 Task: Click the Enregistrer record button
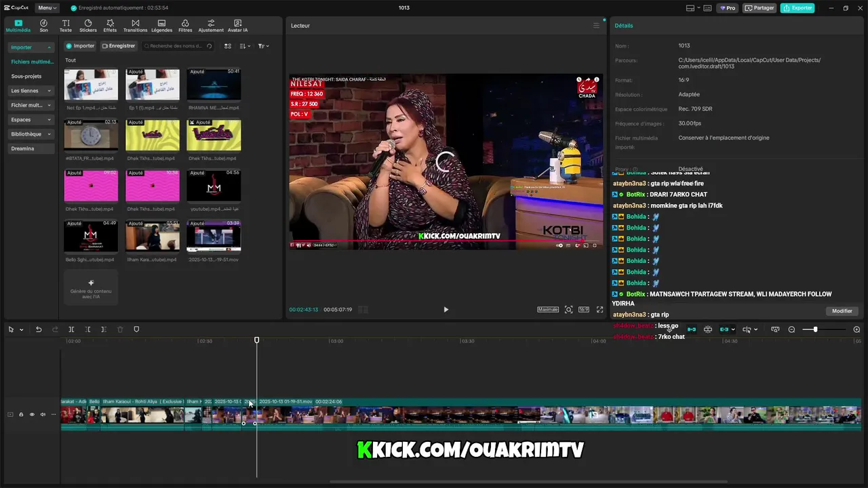click(x=119, y=46)
